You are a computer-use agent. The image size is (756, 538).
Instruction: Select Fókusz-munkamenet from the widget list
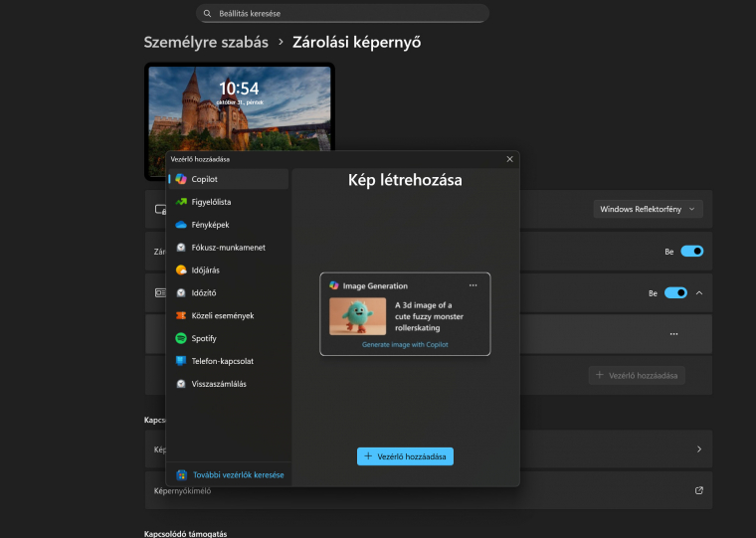pos(228,248)
